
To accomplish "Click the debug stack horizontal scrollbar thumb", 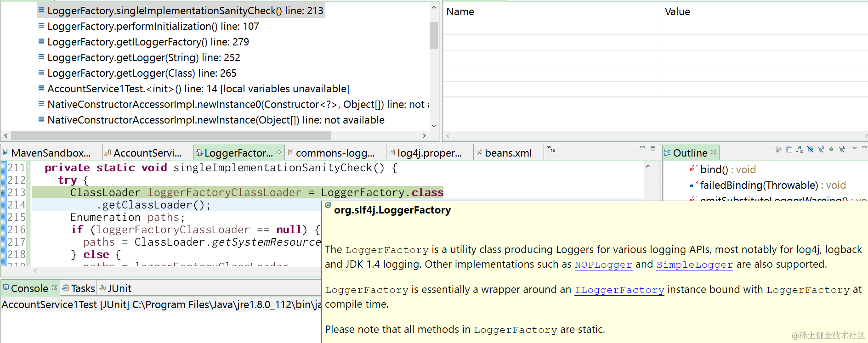I will pos(171,136).
